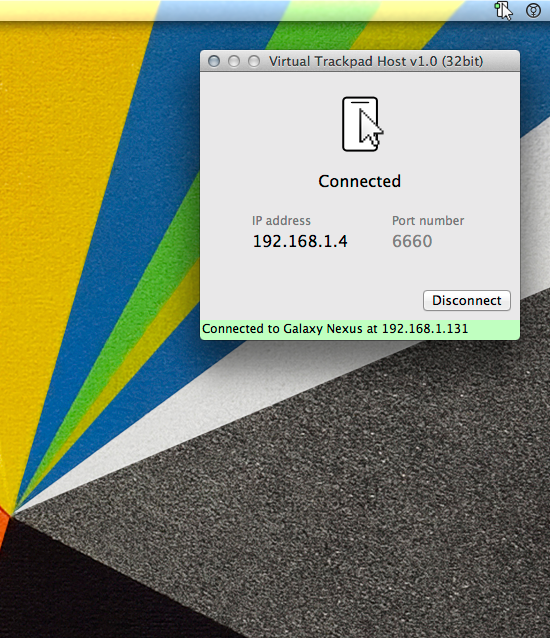Viewport: 550px width, 638px height.
Task: Click the yellow region of desktop wallpaper
Action: tap(61, 203)
